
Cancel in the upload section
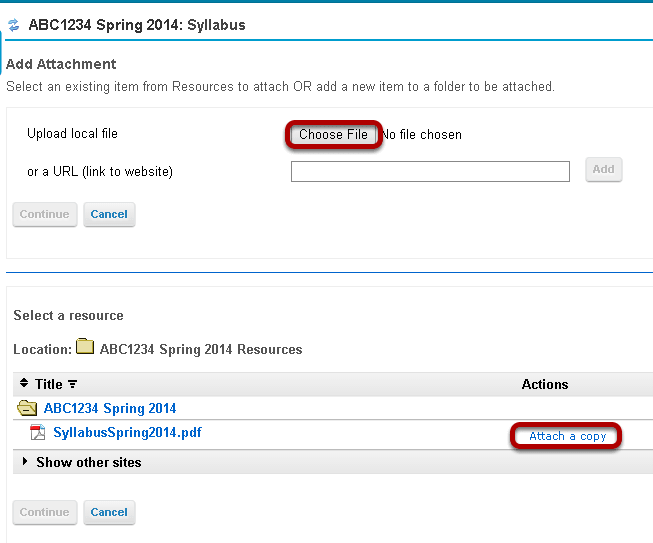(109, 214)
